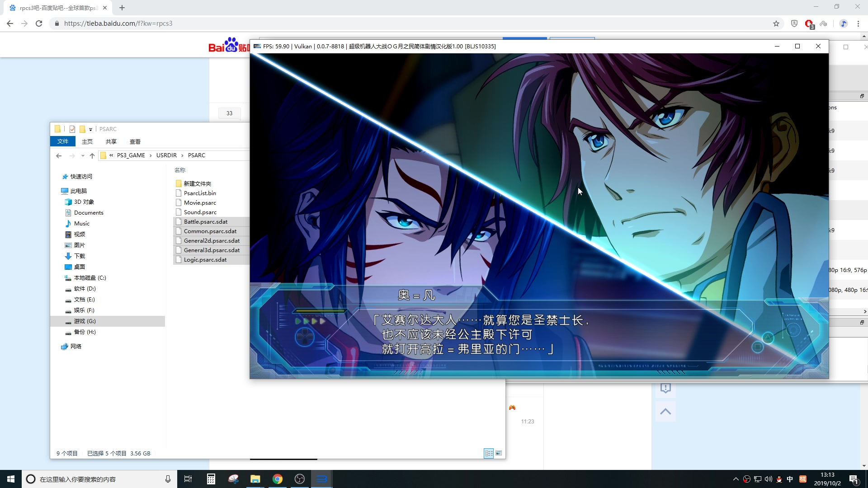Select General3d.psarc.sdat file
The width and height of the screenshot is (868, 488).
212,250
